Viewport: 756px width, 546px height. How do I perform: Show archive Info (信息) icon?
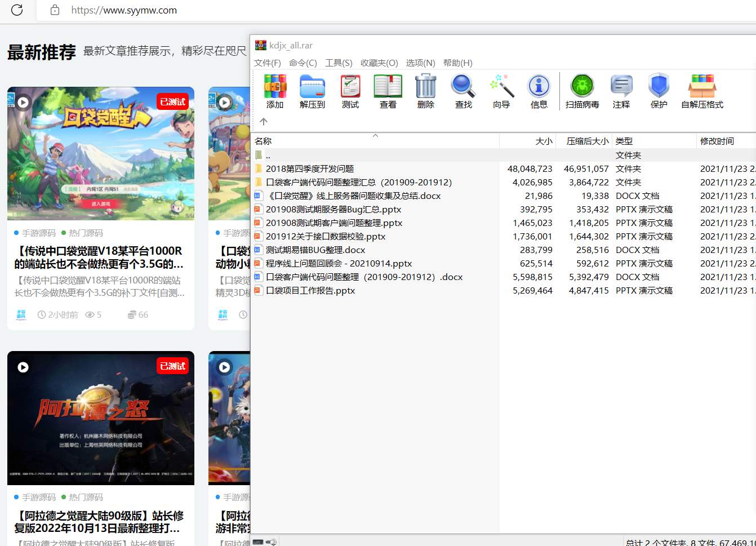(539, 91)
